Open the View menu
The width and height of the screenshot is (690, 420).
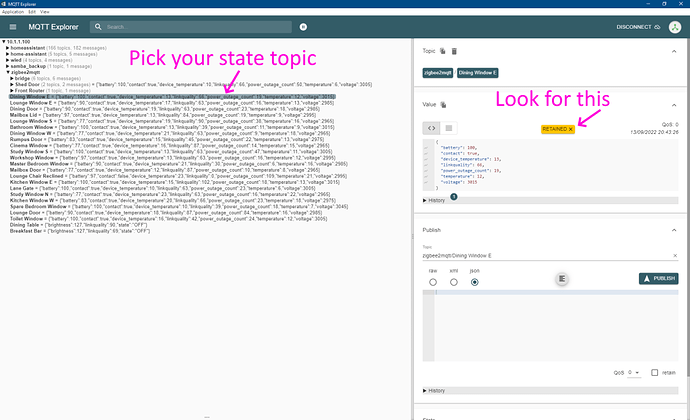pos(44,12)
